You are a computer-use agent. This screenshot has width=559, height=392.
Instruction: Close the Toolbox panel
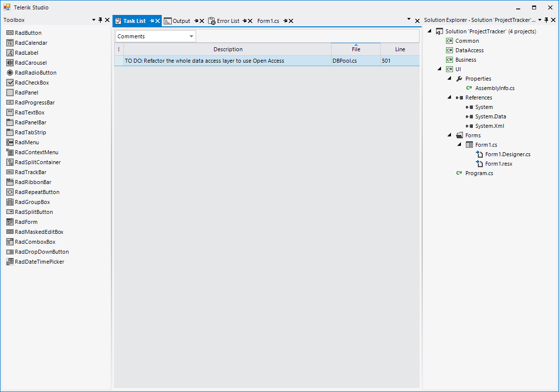(x=107, y=20)
